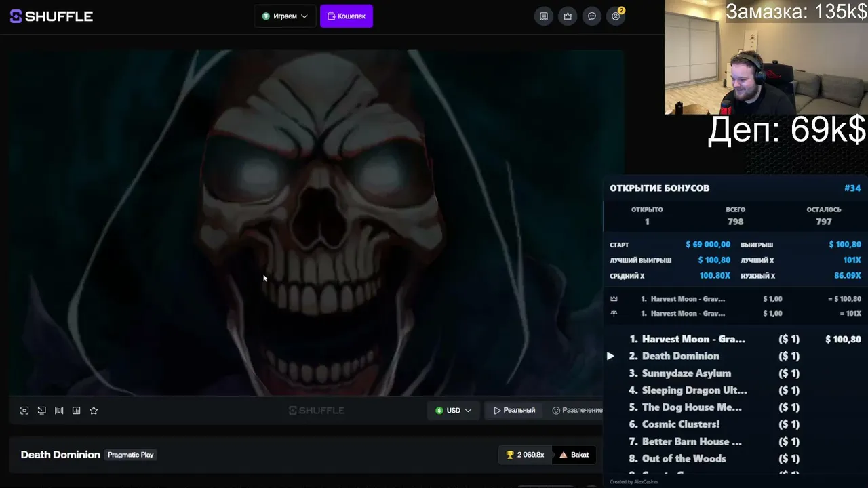Click the $ 100,80 Harvest Moon payout
This screenshot has height=488, width=868.
pos(843,339)
